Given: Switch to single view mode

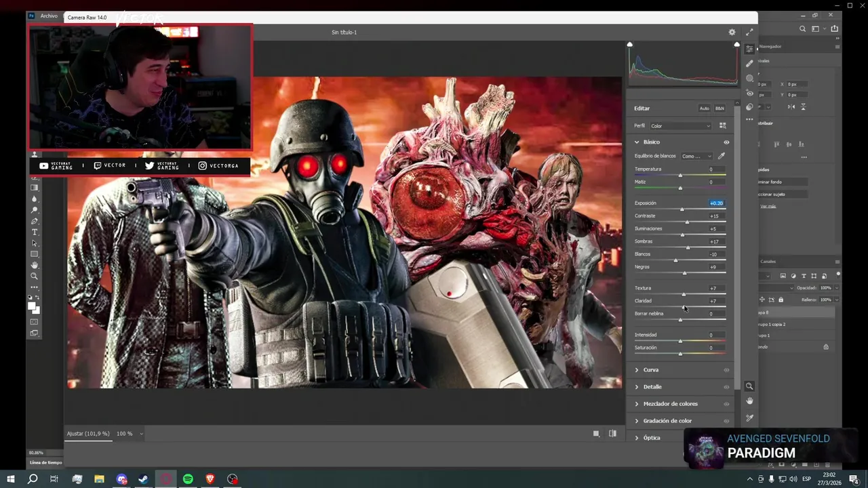Looking at the screenshot, I should (596, 434).
